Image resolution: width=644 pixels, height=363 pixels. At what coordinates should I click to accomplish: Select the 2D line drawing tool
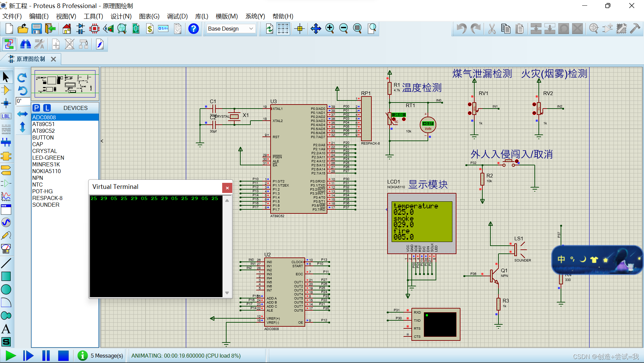click(6, 263)
